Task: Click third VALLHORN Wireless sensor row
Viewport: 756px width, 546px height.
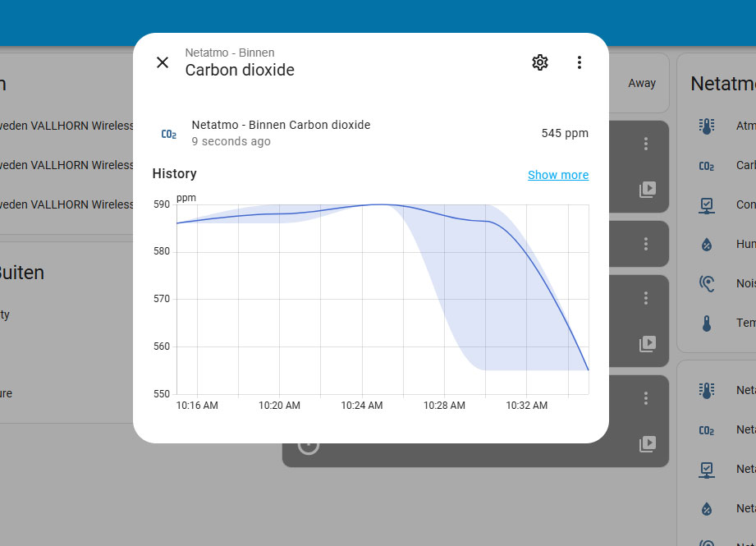Action: (x=66, y=205)
